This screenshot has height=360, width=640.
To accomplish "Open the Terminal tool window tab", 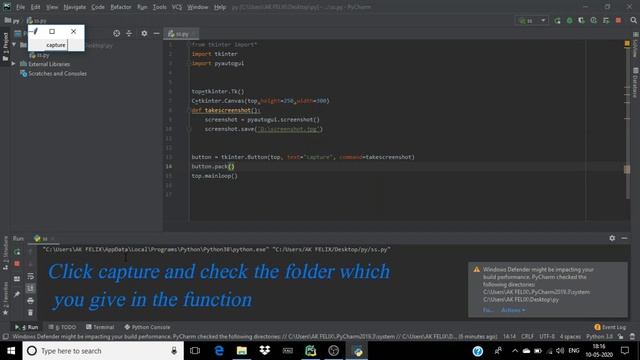I will tap(100, 327).
